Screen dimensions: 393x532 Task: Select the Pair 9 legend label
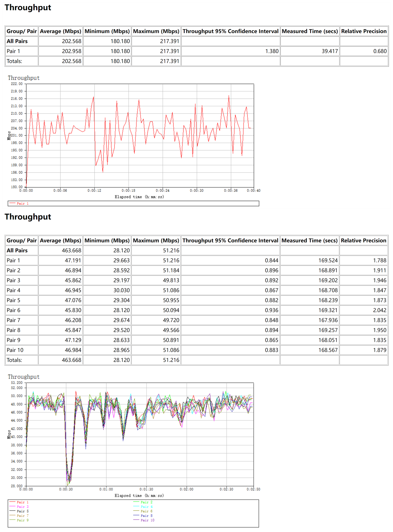pyautogui.click(x=23, y=520)
